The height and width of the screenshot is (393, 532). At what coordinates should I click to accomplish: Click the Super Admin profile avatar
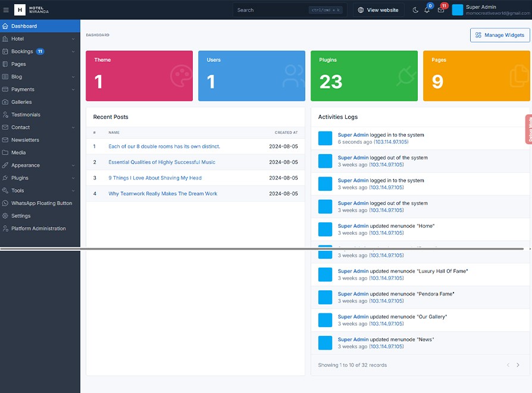(x=458, y=10)
